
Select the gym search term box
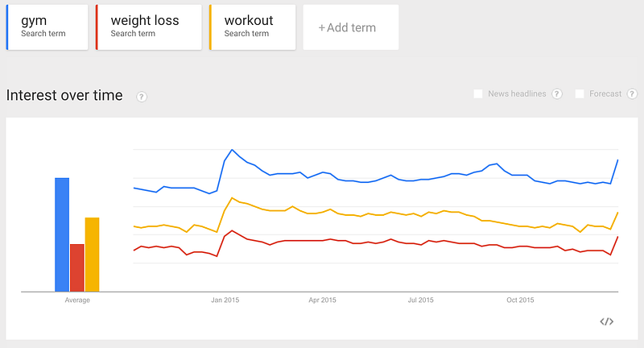47,27
